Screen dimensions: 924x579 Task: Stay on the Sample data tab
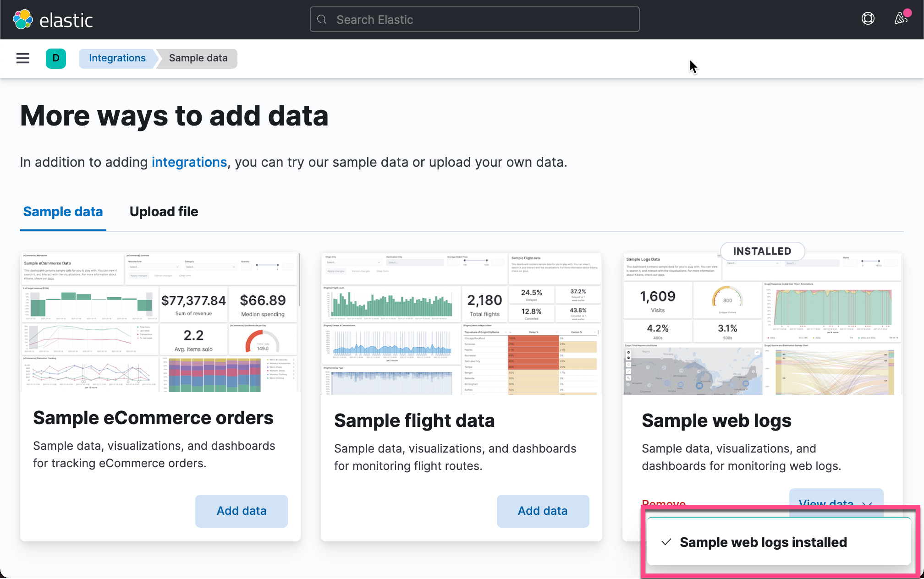click(x=63, y=212)
